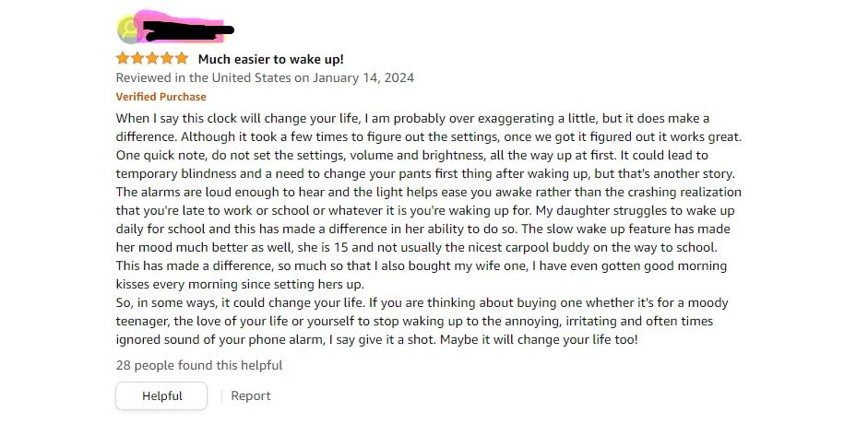868x424 pixels.
Task: Open the "Much easier to wake up!" review title
Action: click(270, 59)
